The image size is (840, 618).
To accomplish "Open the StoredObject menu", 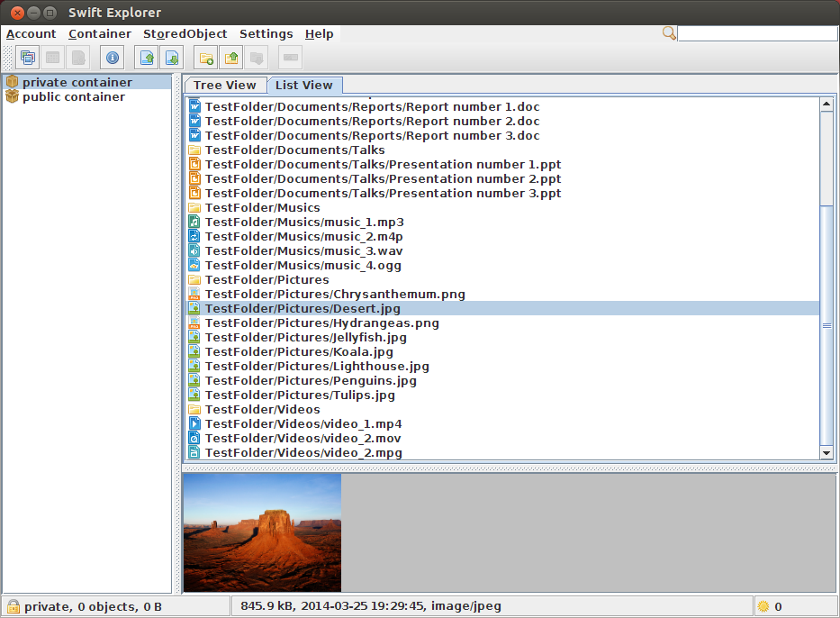I will 185,33.
